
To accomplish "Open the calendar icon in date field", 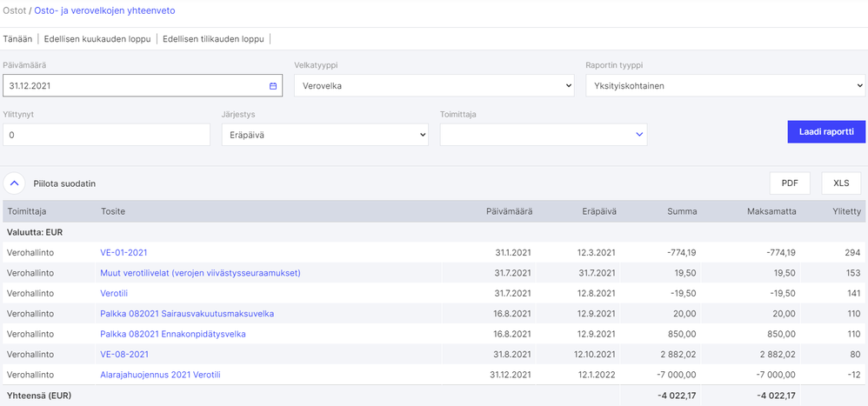I will 273,86.
